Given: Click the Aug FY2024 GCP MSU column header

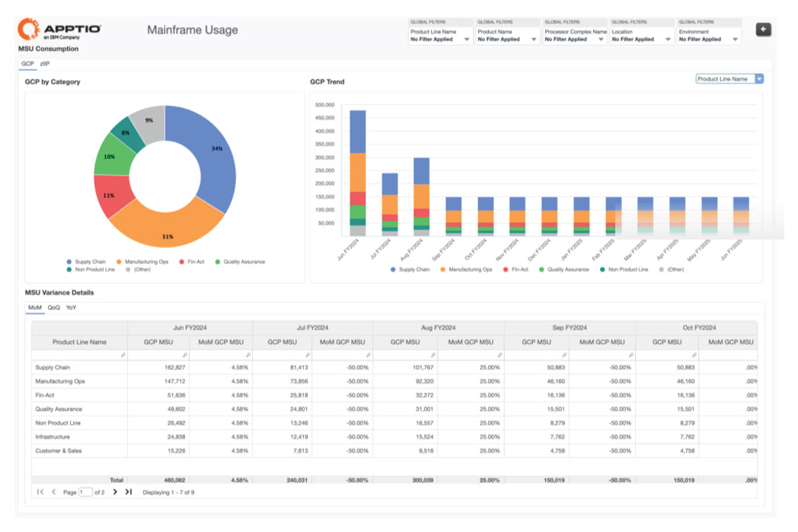Looking at the screenshot, I should (x=405, y=342).
